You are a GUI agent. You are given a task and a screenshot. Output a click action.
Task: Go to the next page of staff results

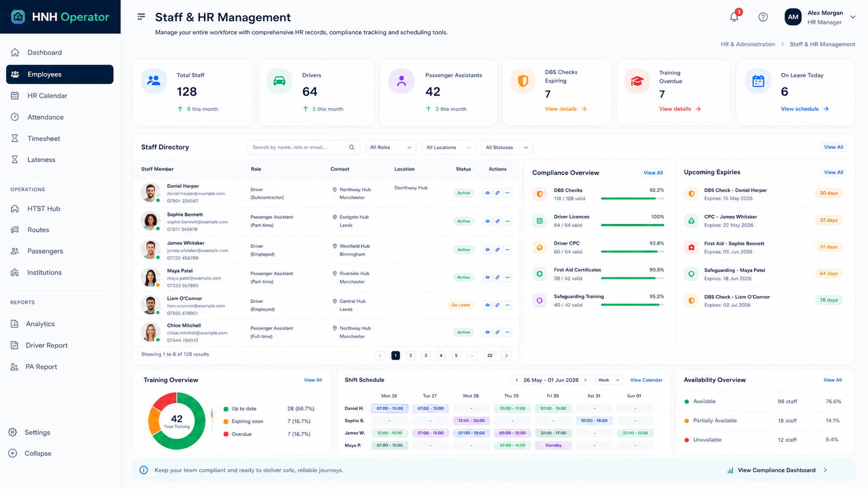(507, 355)
